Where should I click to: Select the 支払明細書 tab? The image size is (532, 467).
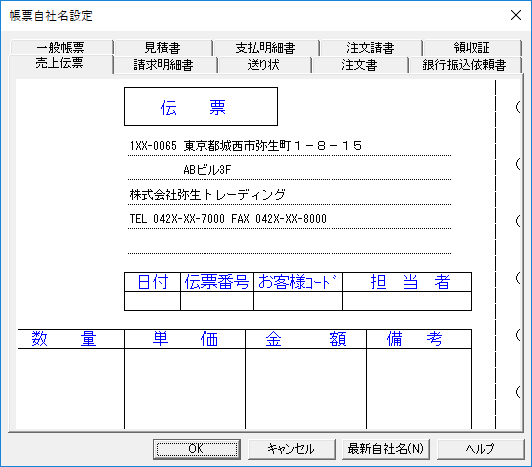coord(266,48)
